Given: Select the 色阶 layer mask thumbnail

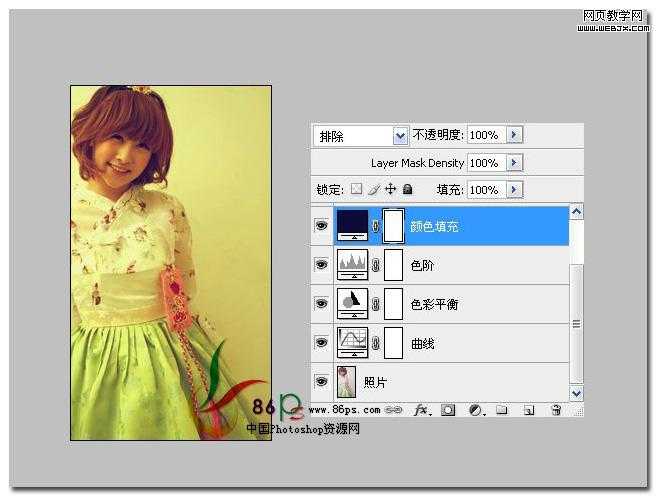Looking at the screenshot, I should pos(394,265).
